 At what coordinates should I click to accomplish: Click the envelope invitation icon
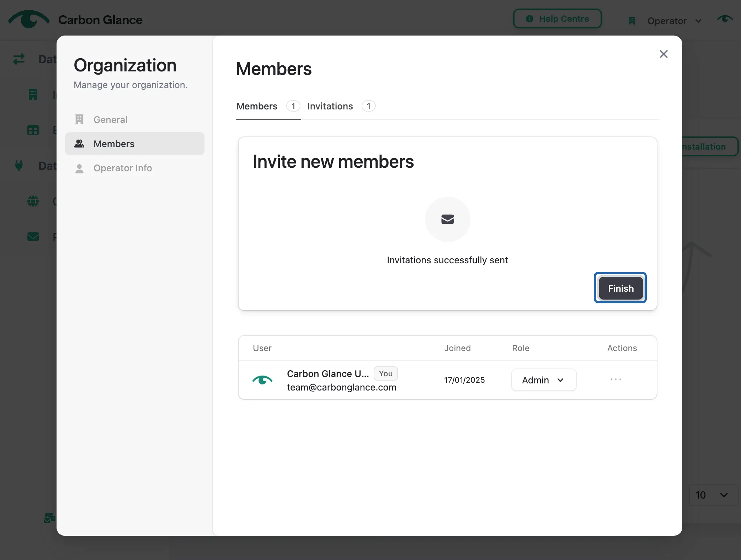[x=447, y=219]
